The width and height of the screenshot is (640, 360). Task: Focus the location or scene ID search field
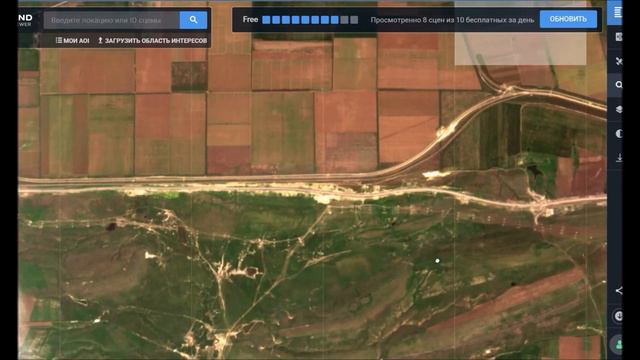[111, 20]
